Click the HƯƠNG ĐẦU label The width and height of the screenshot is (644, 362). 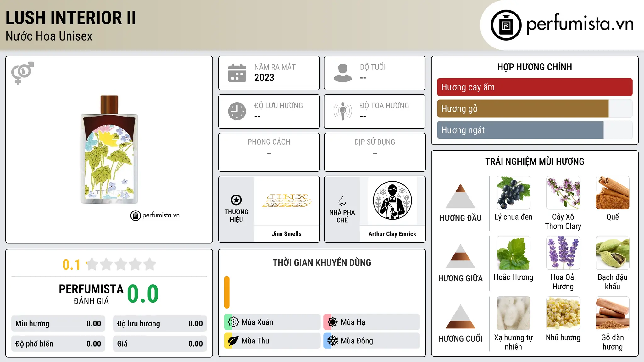click(x=460, y=218)
